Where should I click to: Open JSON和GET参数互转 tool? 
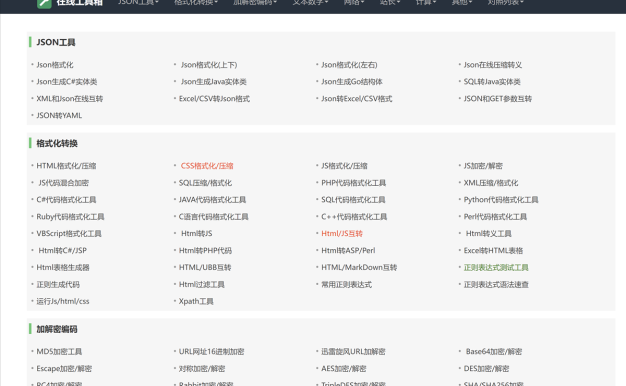497,99
